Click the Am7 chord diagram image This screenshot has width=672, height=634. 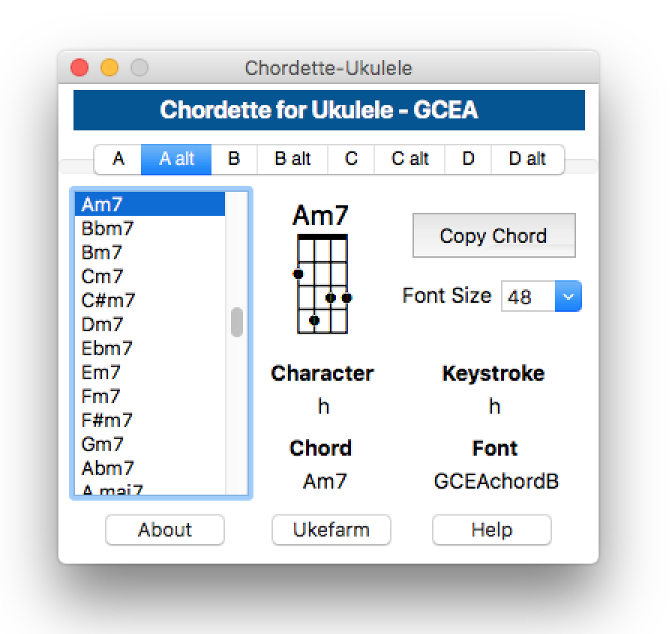[x=322, y=283]
